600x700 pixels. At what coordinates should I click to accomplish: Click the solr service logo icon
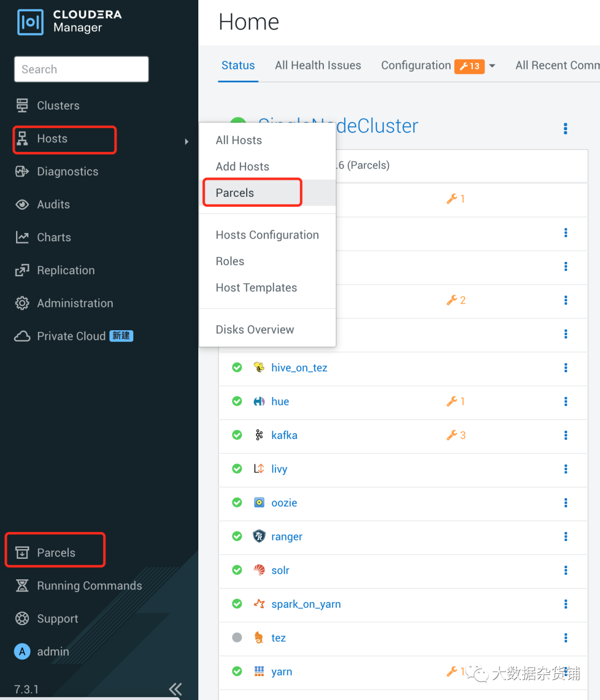(x=259, y=570)
